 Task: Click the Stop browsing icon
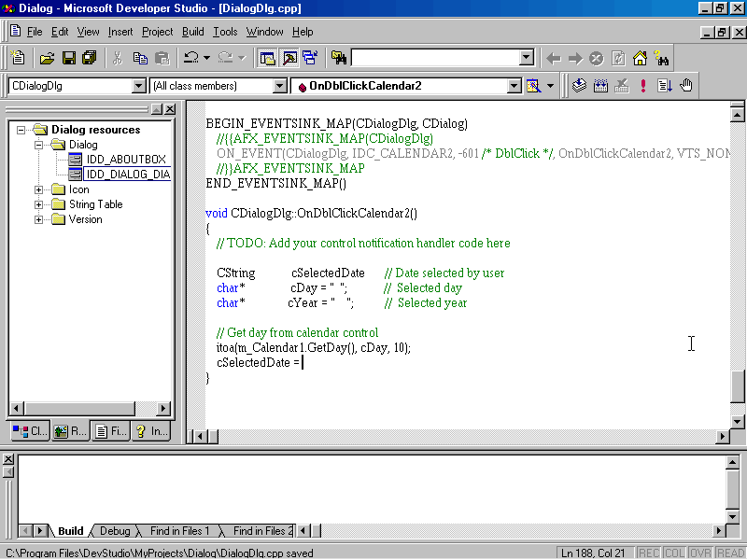click(597, 59)
